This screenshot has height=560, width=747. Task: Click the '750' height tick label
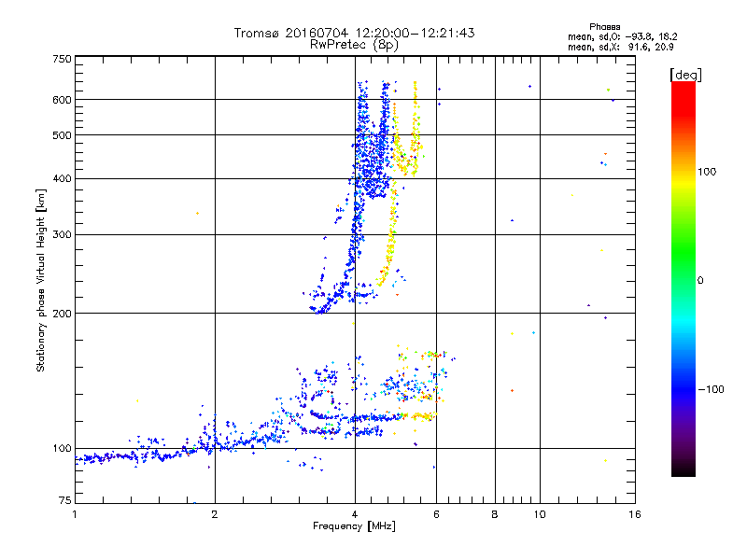(62, 59)
